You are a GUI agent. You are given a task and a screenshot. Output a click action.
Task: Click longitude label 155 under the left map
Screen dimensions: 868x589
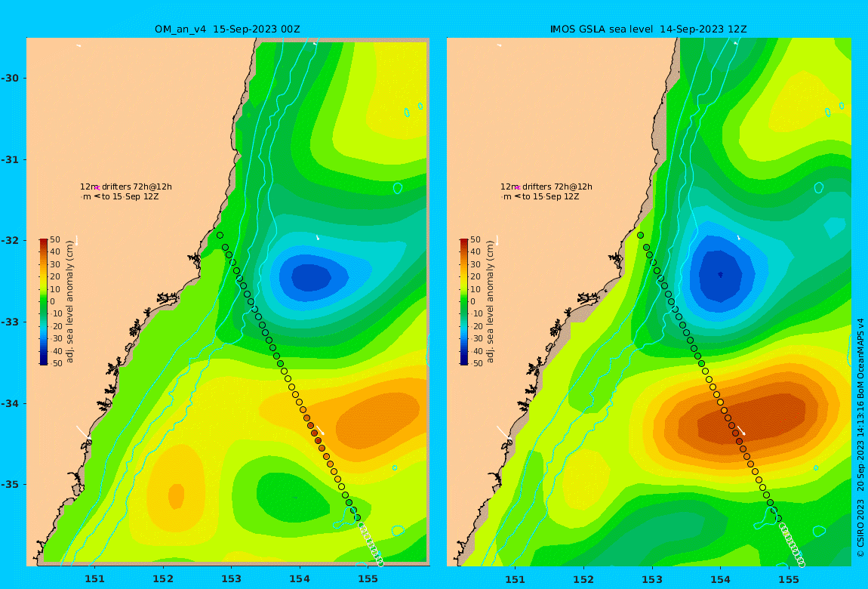[368, 580]
